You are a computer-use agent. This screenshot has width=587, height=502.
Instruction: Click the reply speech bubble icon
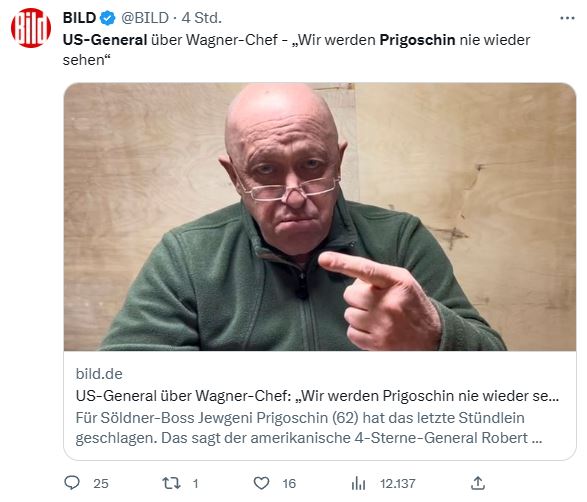coord(72,483)
